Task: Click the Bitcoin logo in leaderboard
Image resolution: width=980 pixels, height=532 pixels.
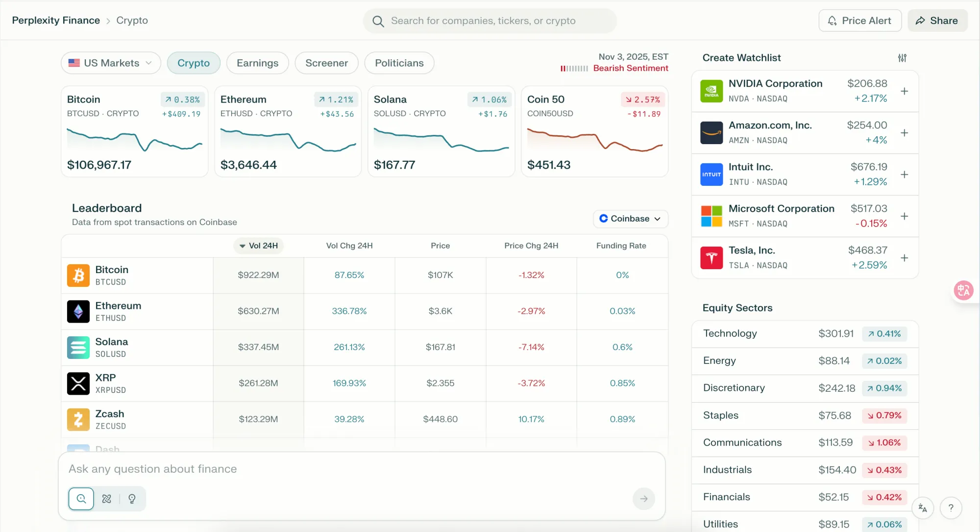Action: (78, 276)
